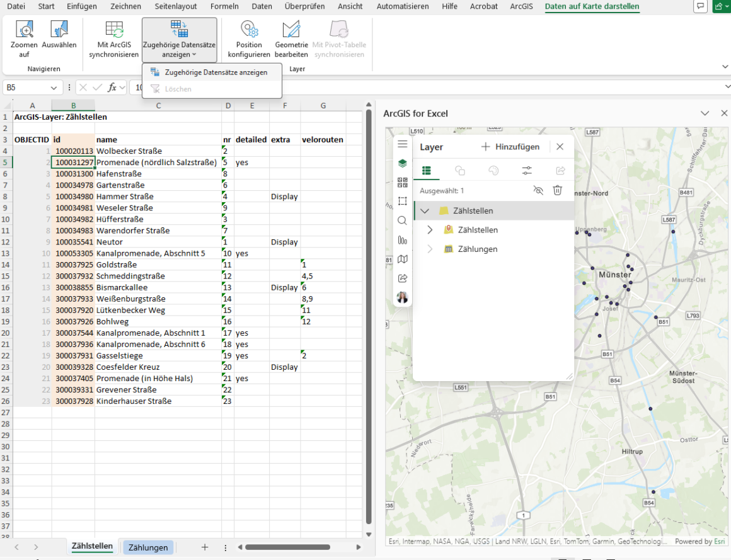Expand the formula bar chevron
This screenshot has width=731, height=560.
tap(727, 87)
